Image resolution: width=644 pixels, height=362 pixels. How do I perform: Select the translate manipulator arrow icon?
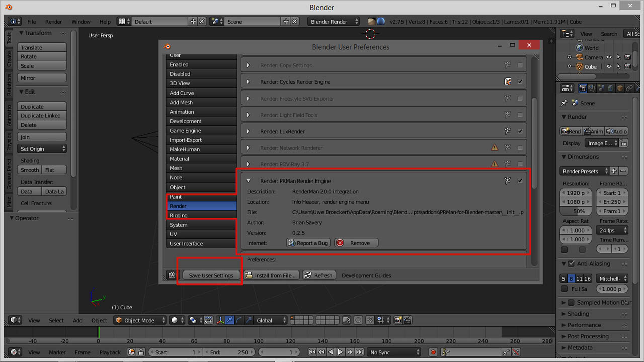tap(229, 320)
